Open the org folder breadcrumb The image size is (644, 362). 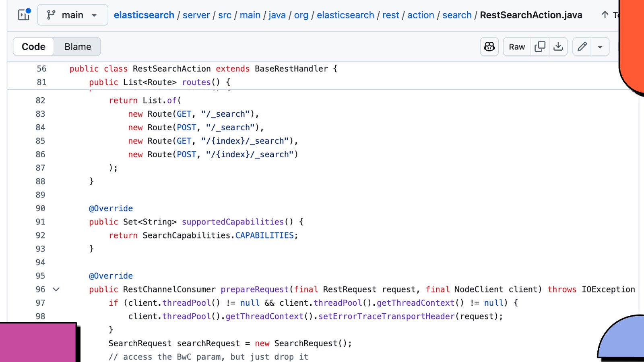tap(301, 15)
